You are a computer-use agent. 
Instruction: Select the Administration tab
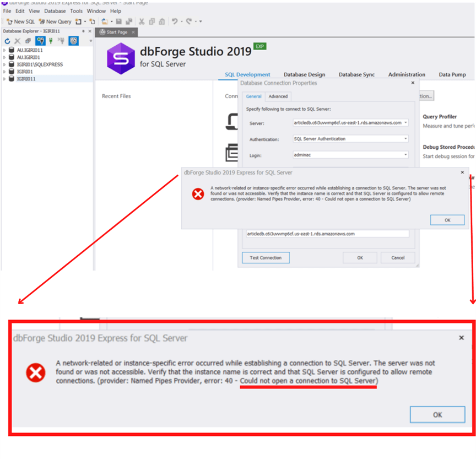(x=407, y=75)
